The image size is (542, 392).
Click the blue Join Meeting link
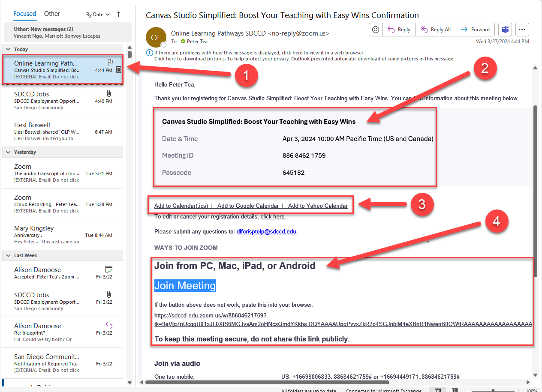[185, 286]
